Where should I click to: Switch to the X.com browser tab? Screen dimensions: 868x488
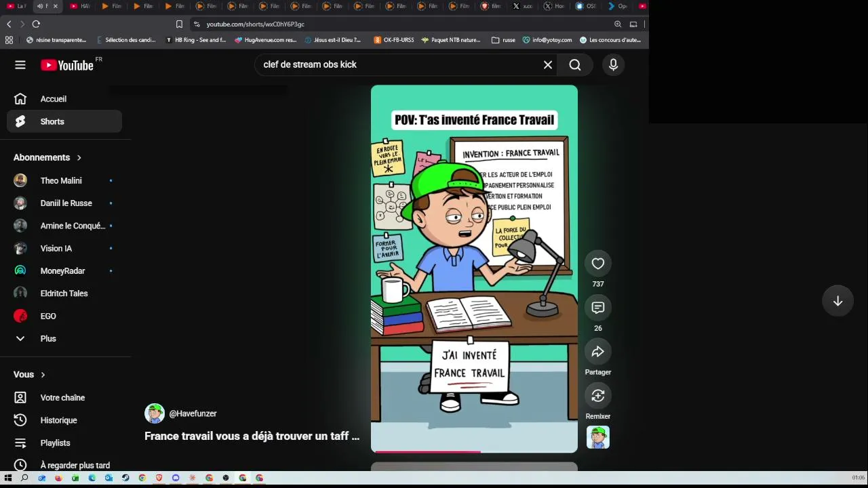coord(523,6)
